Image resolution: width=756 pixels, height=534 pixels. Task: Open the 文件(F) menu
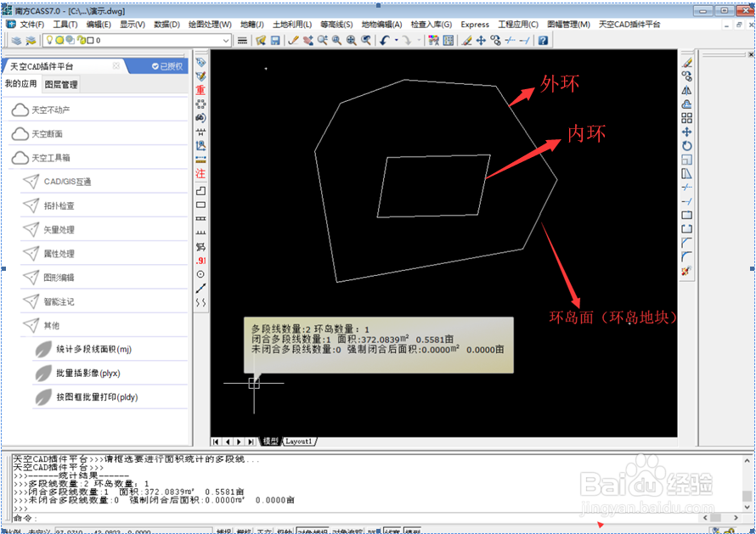tap(31, 25)
